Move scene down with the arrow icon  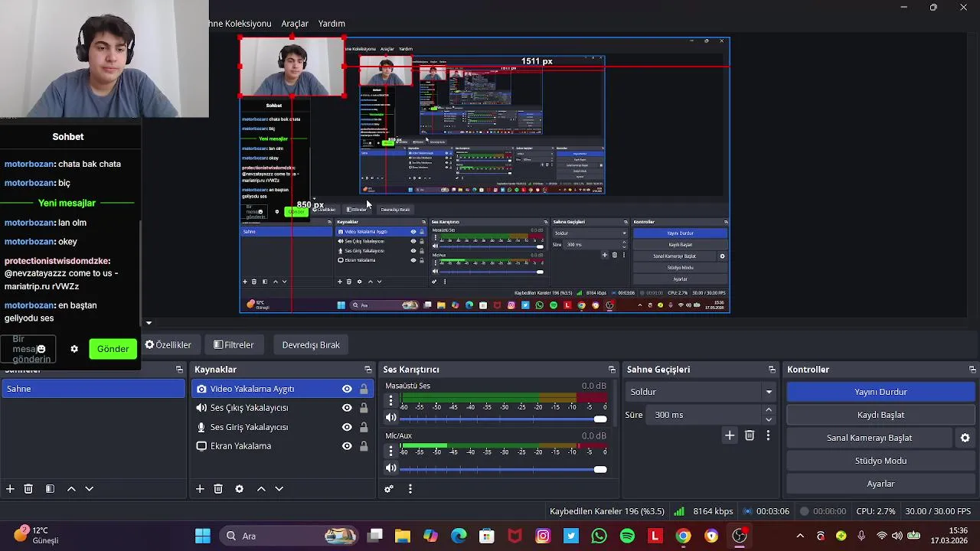pyautogui.click(x=89, y=489)
